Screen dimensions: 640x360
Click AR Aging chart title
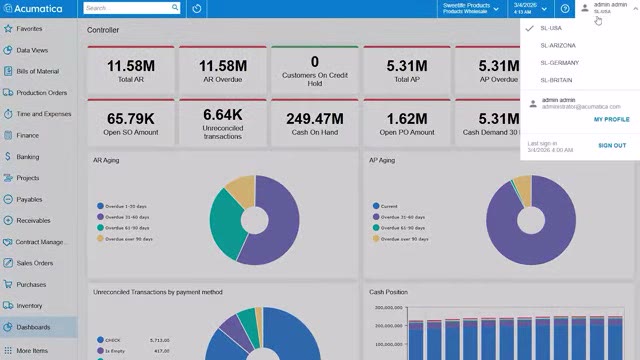point(106,160)
